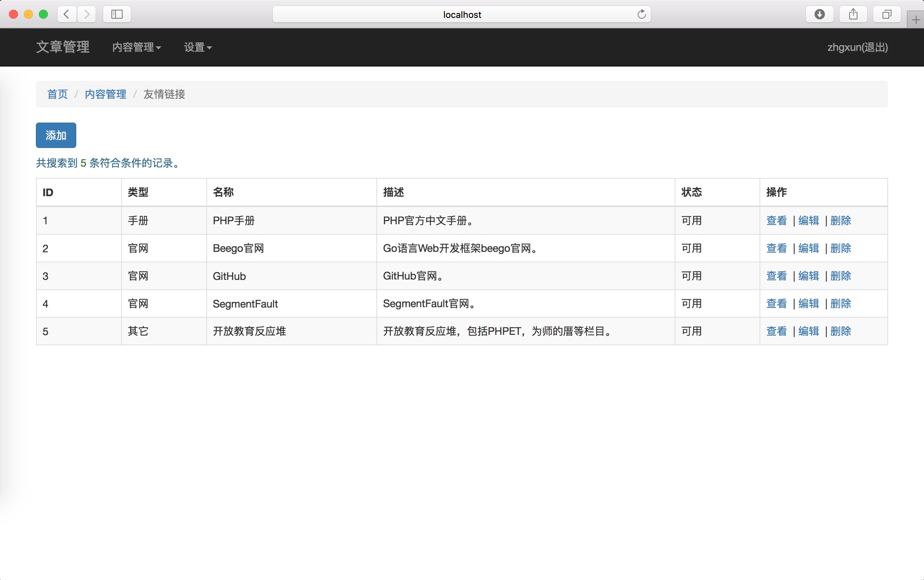Delete the GitHub row via 删除
The height and width of the screenshot is (580, 924).
pos(840,276)
